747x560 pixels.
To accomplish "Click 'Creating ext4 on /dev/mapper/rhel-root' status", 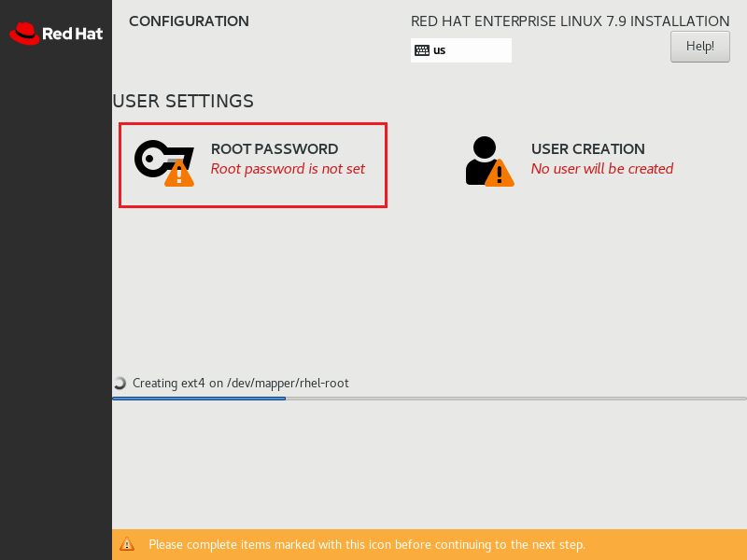I will (241, 384).
